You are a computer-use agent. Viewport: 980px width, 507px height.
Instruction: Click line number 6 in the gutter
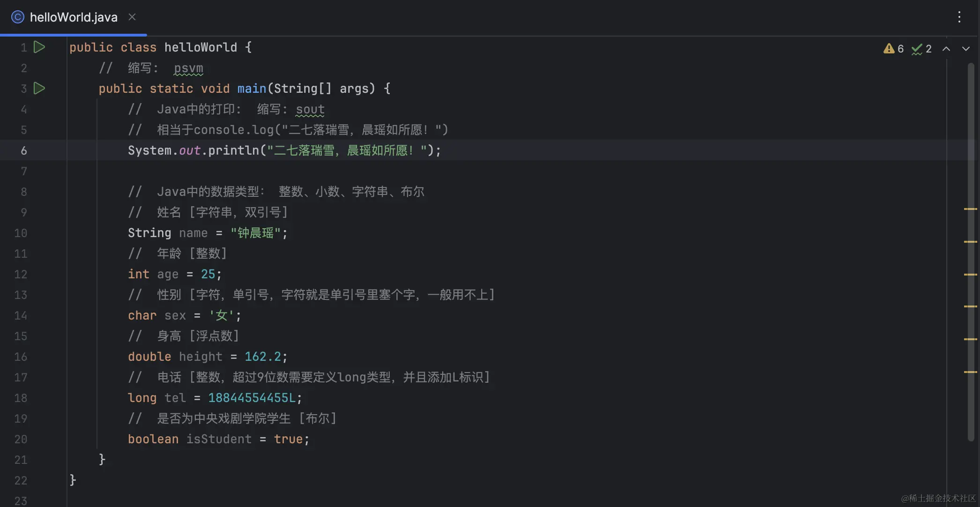24,150
